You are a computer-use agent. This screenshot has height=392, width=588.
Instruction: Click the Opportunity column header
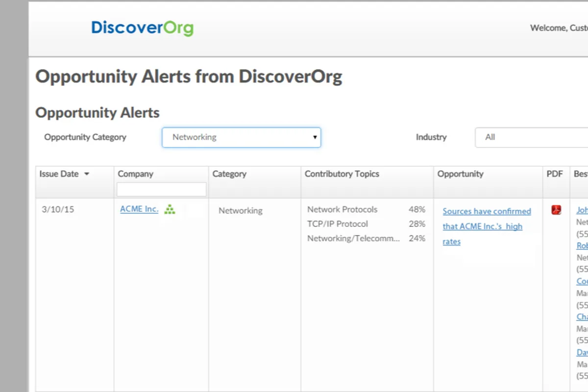pos(460,174)
